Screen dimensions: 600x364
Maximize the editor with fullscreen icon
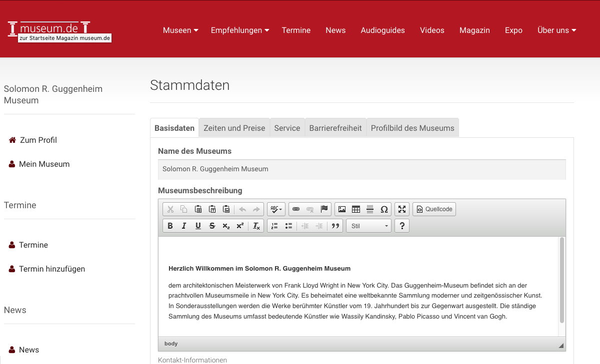[x=402, y=209]
